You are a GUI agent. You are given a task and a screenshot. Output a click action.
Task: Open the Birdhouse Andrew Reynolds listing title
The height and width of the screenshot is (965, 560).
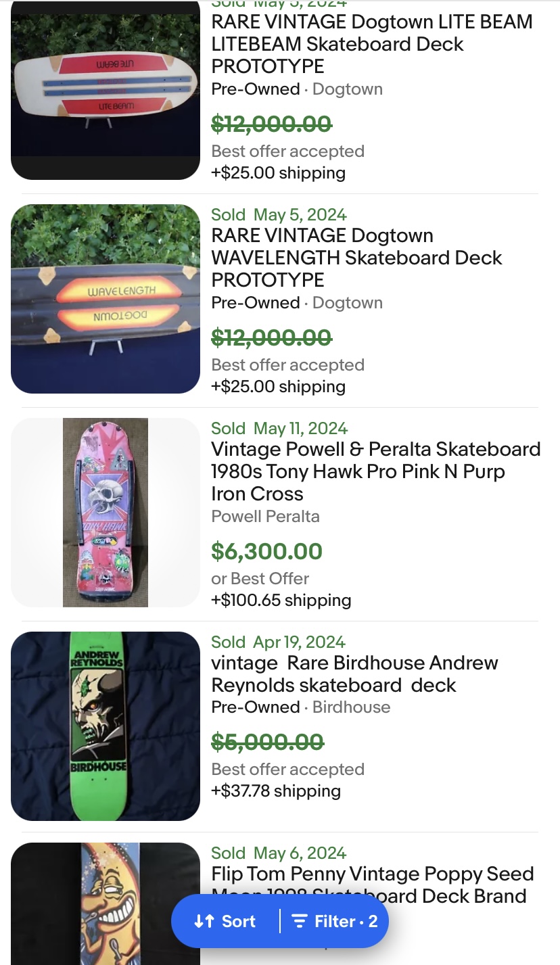[354, 674]
